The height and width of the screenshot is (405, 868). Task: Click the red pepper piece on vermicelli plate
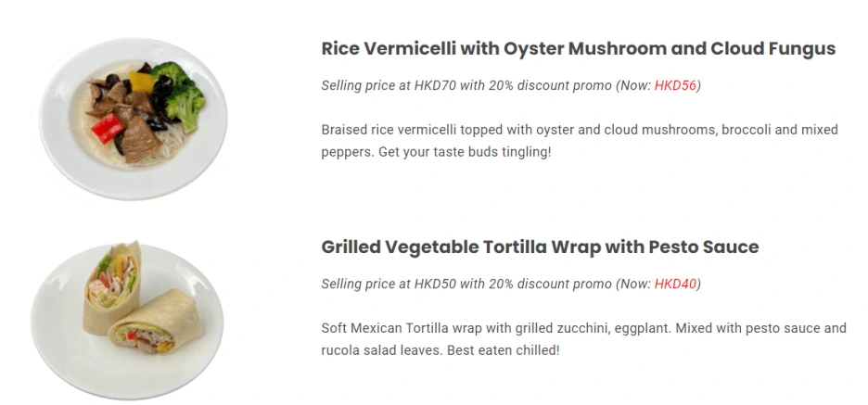click(x=108, y=128)
